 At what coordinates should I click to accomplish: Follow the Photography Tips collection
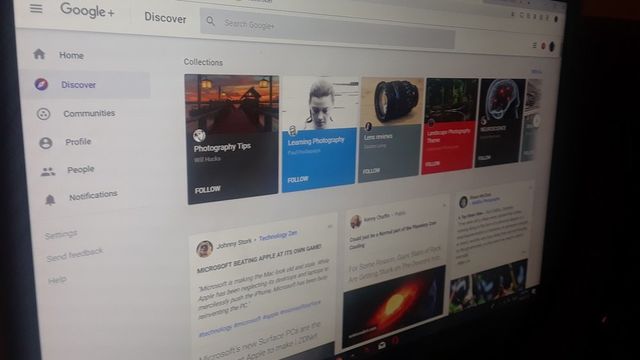click(x=208, y=190)
